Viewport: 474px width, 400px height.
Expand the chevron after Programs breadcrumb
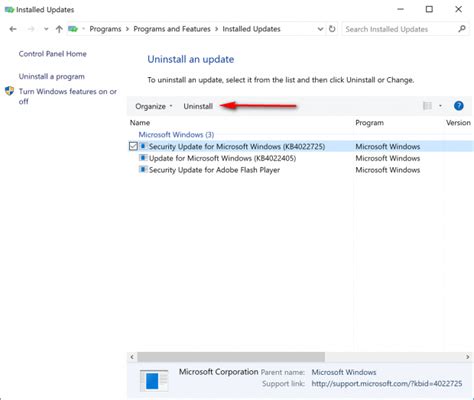coord(127,29)
